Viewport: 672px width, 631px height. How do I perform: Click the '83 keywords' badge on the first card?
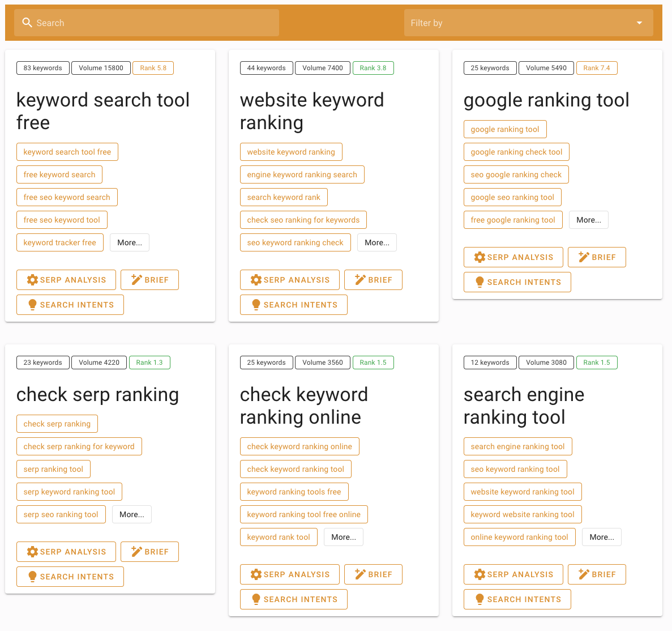(x=42, y=67)
